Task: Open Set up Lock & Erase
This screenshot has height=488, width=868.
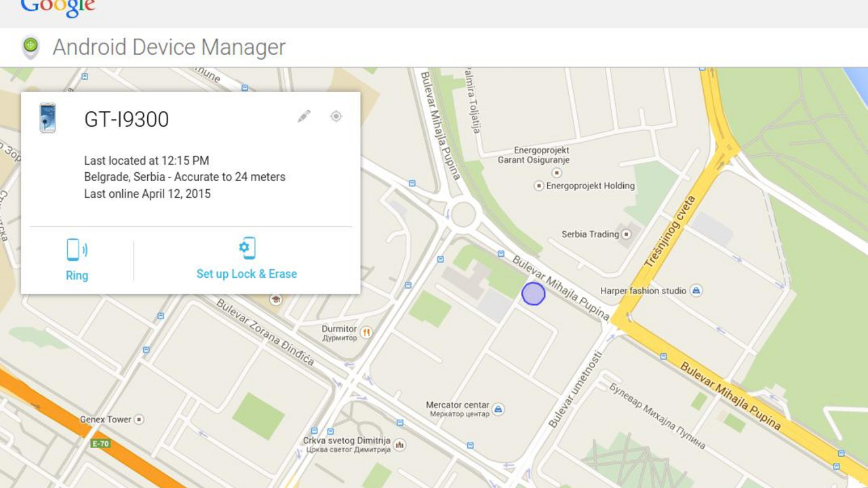Action: pos(247,259)
